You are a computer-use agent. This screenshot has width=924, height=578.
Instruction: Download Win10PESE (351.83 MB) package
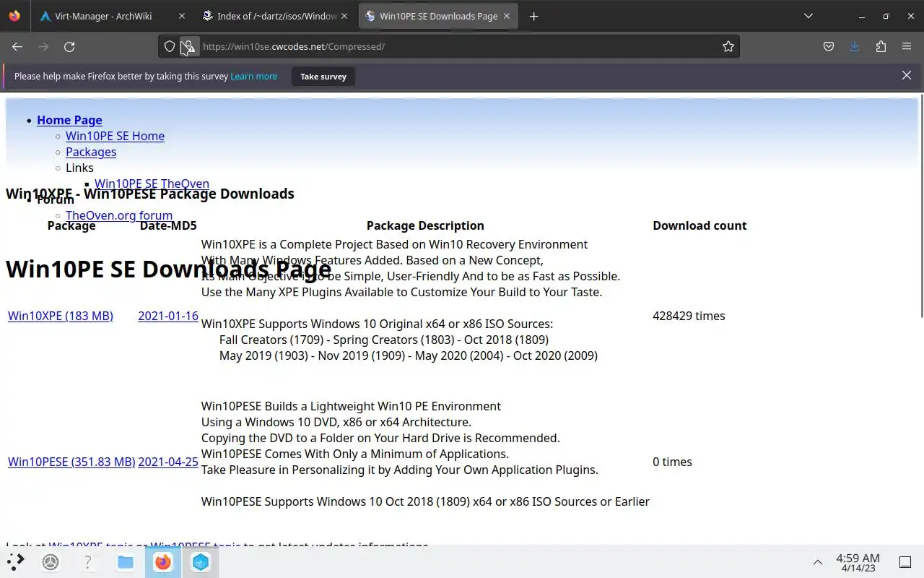[71, 462]
